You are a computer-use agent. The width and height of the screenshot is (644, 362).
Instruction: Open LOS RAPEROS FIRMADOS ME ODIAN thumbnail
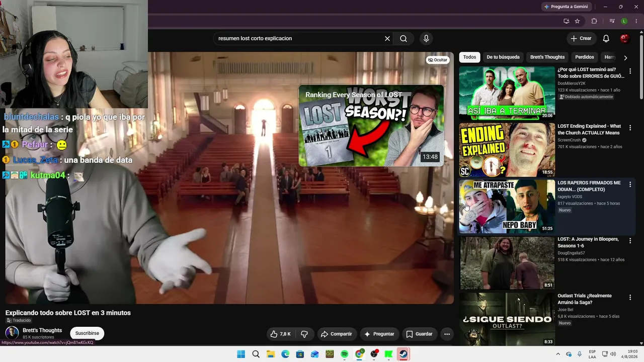pos(507,206)
